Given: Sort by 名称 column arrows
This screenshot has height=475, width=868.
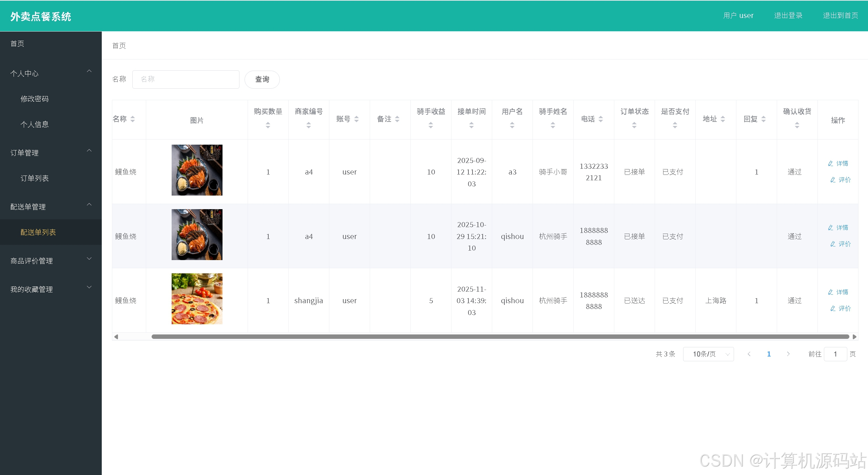Looking at the screenshot, I should (133, 119).
